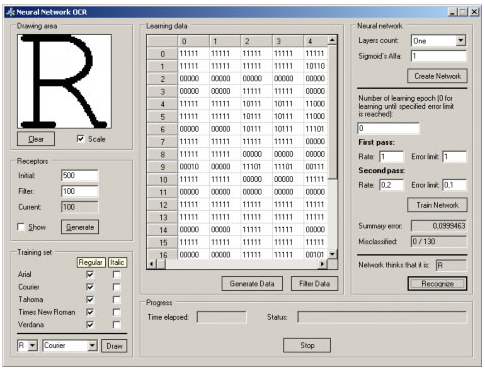Click Generate Data button

coord(252,284)
